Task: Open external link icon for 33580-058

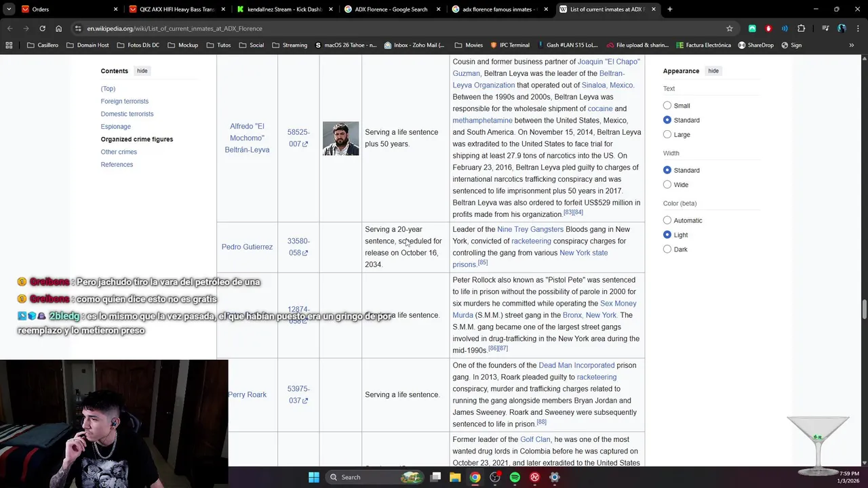Action: click(x=305, y=253)
